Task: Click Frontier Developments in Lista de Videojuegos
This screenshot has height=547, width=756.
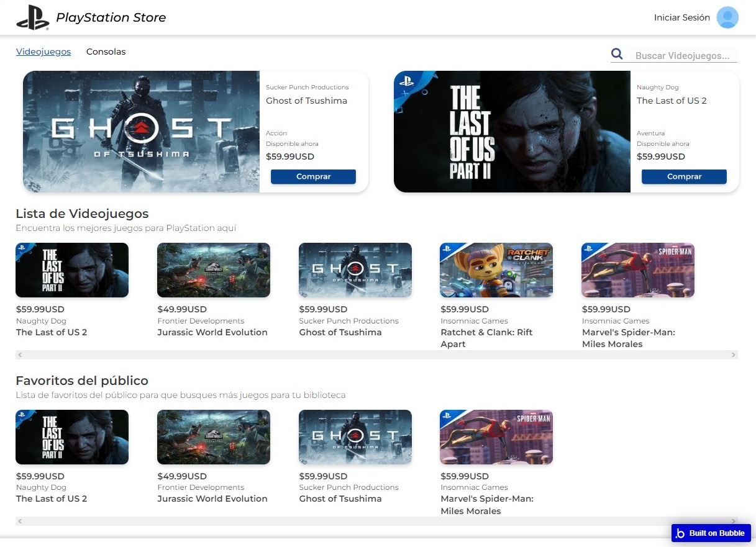Action: pyautogui.click(x=201, y=321)
